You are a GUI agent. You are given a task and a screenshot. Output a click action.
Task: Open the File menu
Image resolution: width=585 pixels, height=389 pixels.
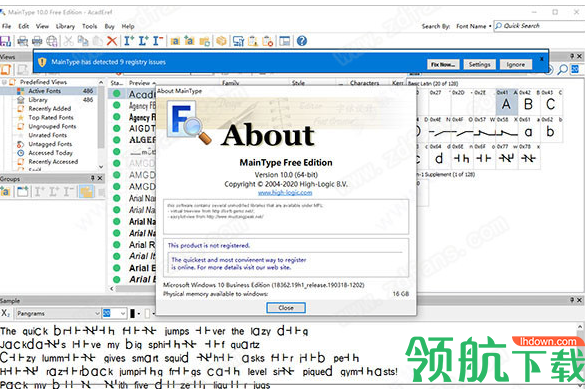pos(6,26)
